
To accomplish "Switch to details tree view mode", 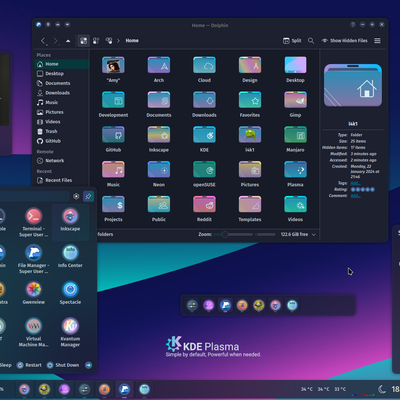I will coord(109,41).
